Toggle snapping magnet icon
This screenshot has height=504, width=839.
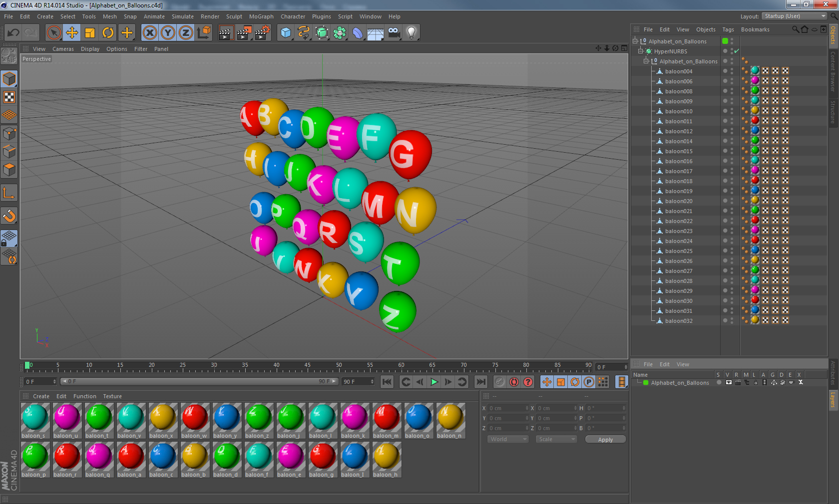9,216
